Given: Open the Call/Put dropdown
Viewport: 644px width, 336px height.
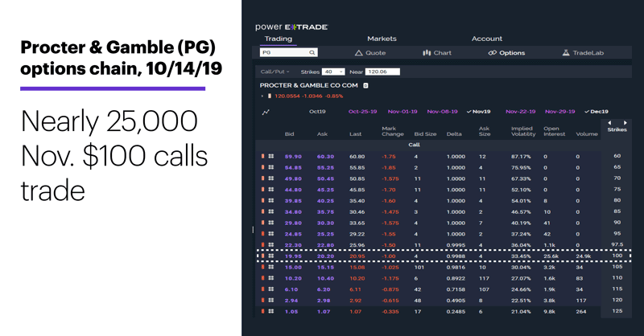Looking at the screenshot, I should point(275,72).
